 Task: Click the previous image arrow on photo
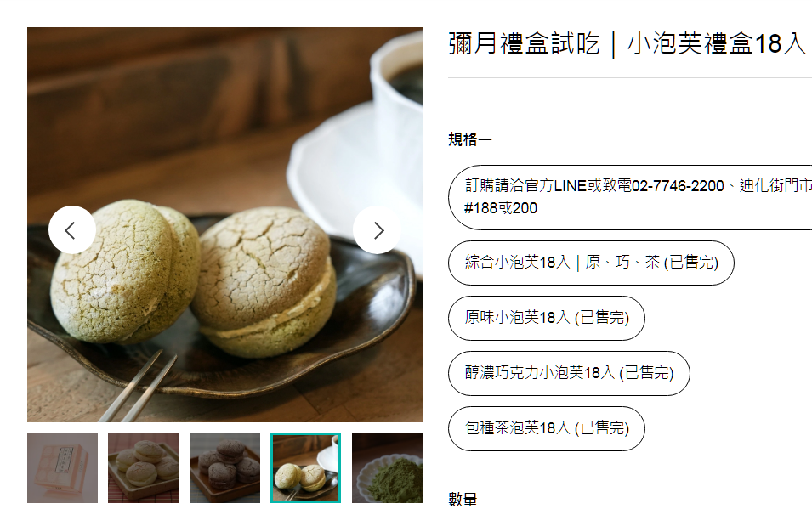[x=72, y=230]
